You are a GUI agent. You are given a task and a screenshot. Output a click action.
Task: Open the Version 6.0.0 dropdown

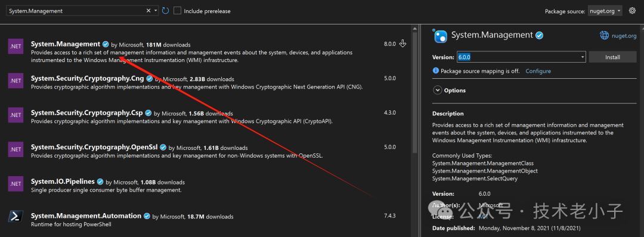click(521, 57)
